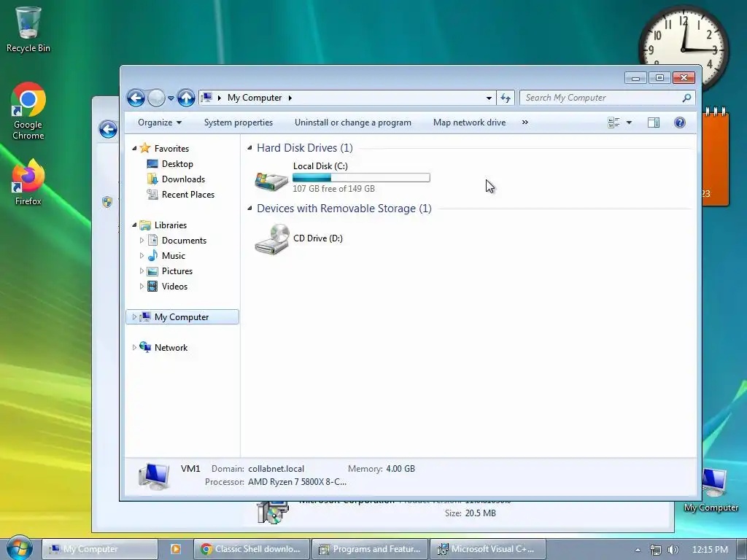Go back with the Explorer Back arrow
Viewport: 747px width, 560px height.
pyautogui.click(x=136, y=98)
